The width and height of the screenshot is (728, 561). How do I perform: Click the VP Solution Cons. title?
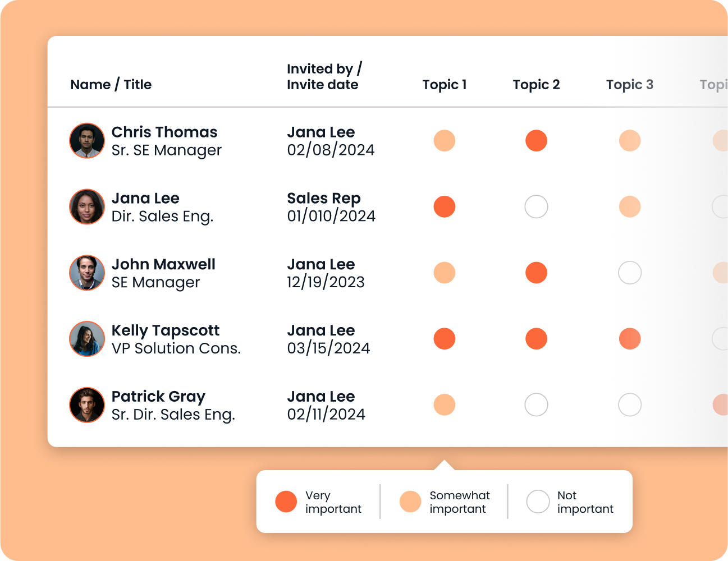tap(176, 348)
